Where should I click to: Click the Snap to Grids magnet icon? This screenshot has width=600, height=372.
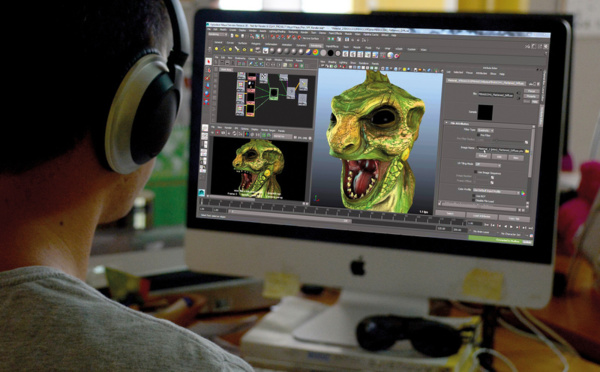pos(273,37)
